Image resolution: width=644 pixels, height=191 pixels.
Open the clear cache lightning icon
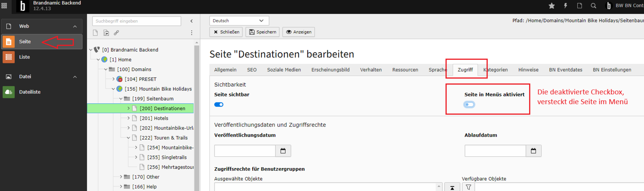pos(566,6)
